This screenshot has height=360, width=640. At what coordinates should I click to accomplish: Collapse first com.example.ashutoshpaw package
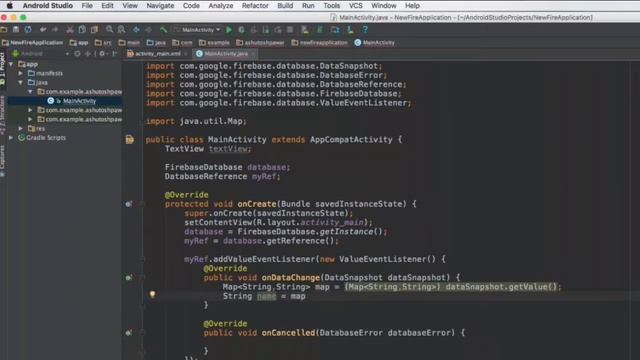coord(30,91)
